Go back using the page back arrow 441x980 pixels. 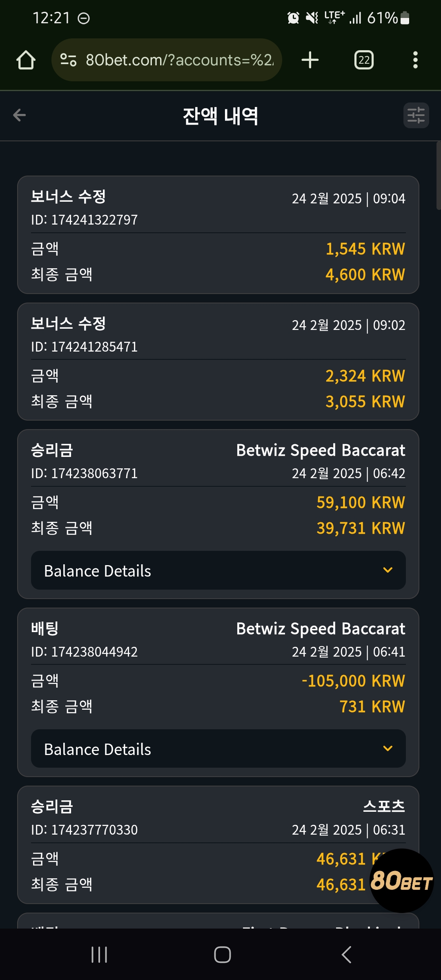pos(19,115)
